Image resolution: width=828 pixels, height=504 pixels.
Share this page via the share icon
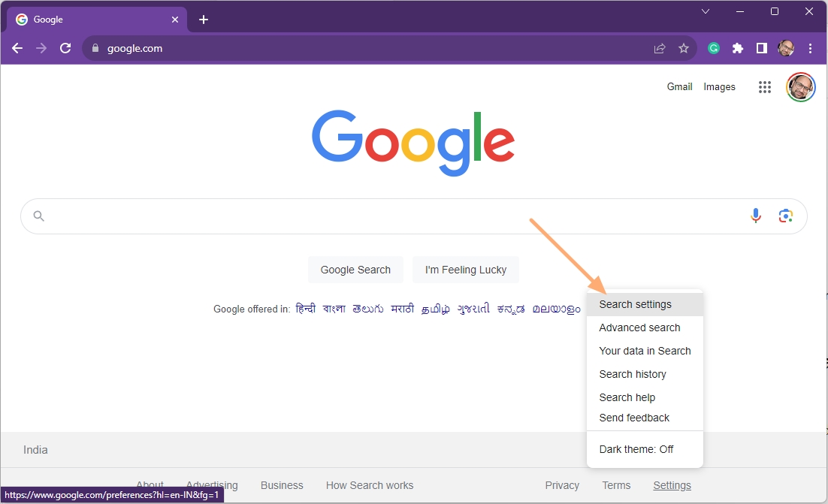660,49
